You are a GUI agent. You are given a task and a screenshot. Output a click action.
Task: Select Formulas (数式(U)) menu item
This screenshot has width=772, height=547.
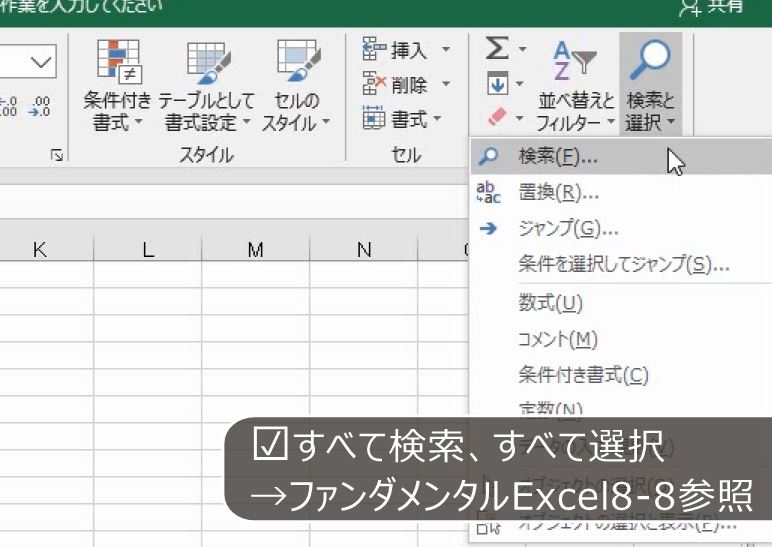[x=621, y=303]
